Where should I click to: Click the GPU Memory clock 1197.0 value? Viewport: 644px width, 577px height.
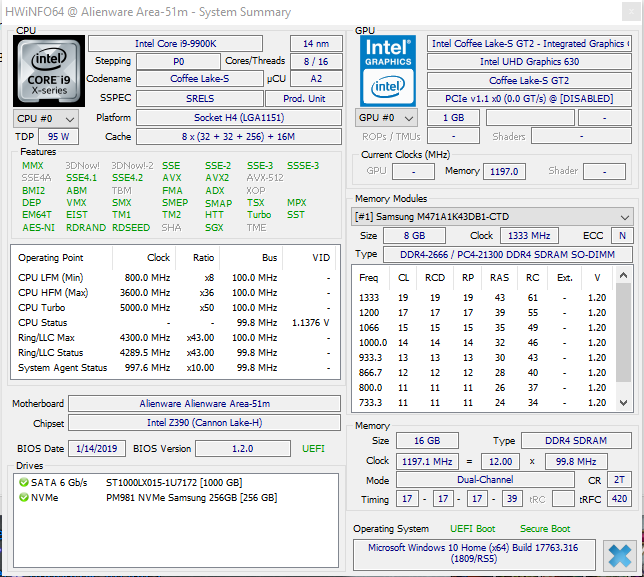(504, 171)
